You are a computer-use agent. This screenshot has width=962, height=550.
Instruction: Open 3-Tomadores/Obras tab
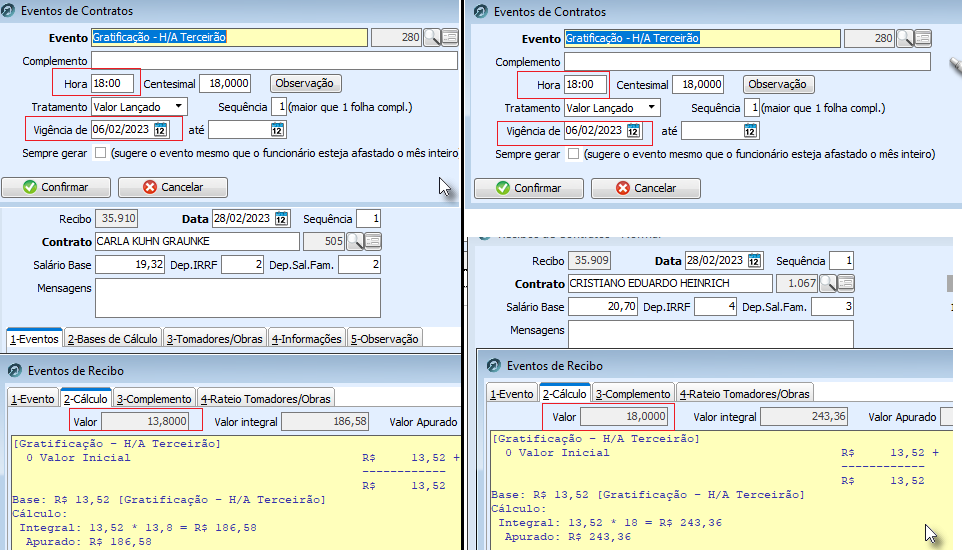[x=215, y=338]
